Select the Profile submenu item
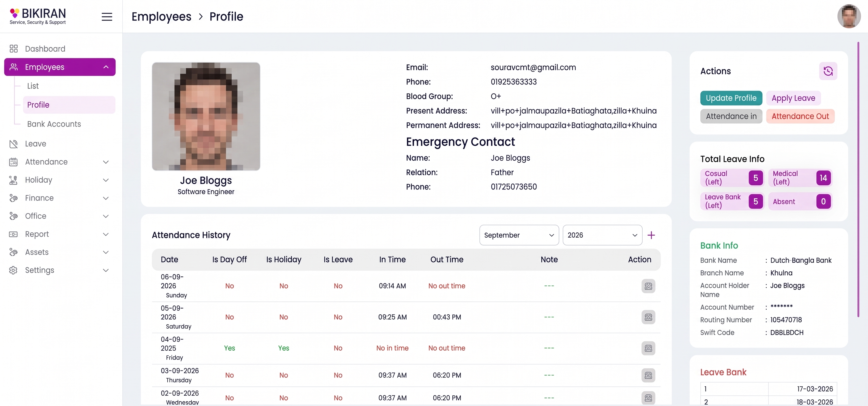The image size is (868, 406). pos(69,105)
